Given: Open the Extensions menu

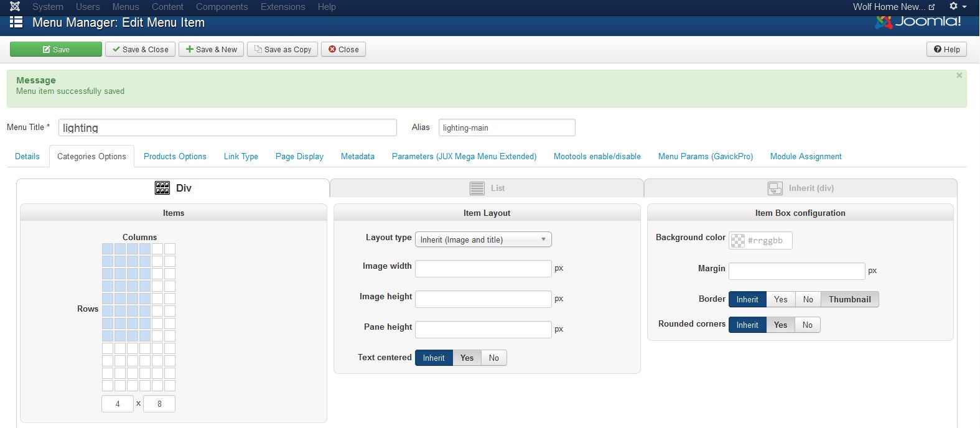Looking at the screenshot, I should (x=283, y=7).
